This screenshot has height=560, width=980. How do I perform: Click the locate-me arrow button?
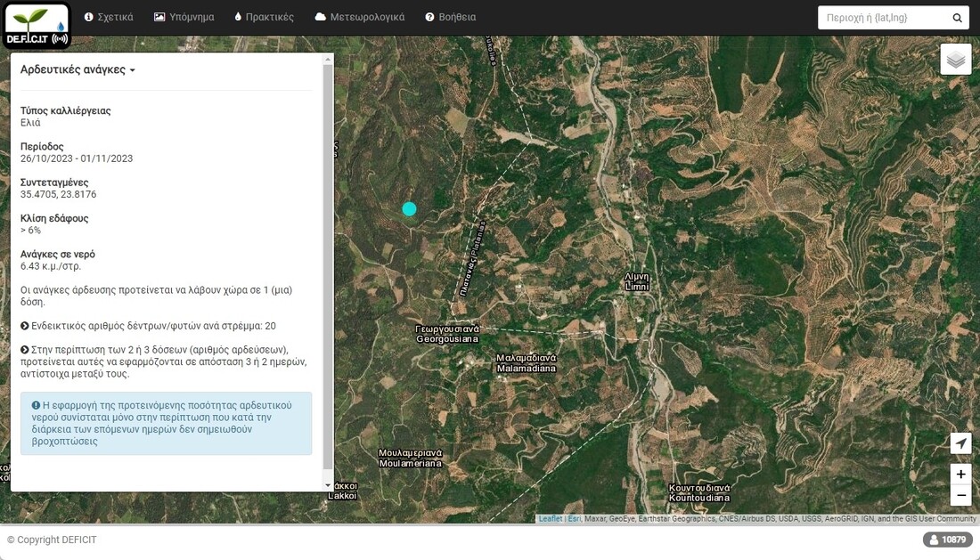960,443
